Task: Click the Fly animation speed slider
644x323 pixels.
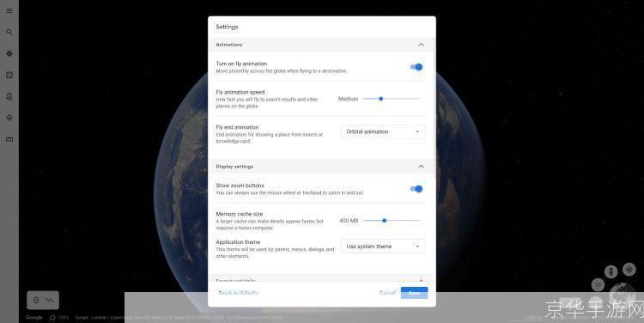Action: pos(392,99)
